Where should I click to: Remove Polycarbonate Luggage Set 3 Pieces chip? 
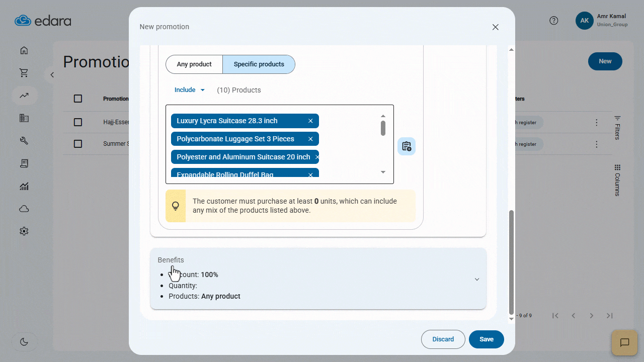click(310, 139)
